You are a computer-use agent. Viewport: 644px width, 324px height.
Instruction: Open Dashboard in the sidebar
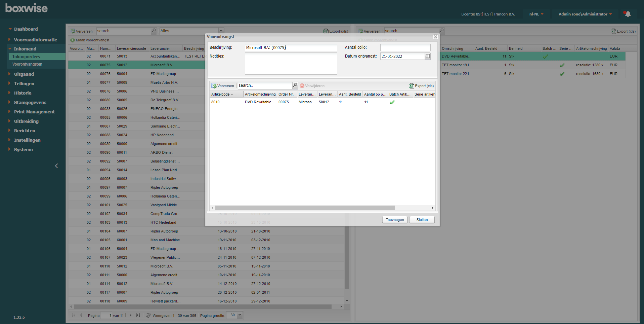[26, 29]
